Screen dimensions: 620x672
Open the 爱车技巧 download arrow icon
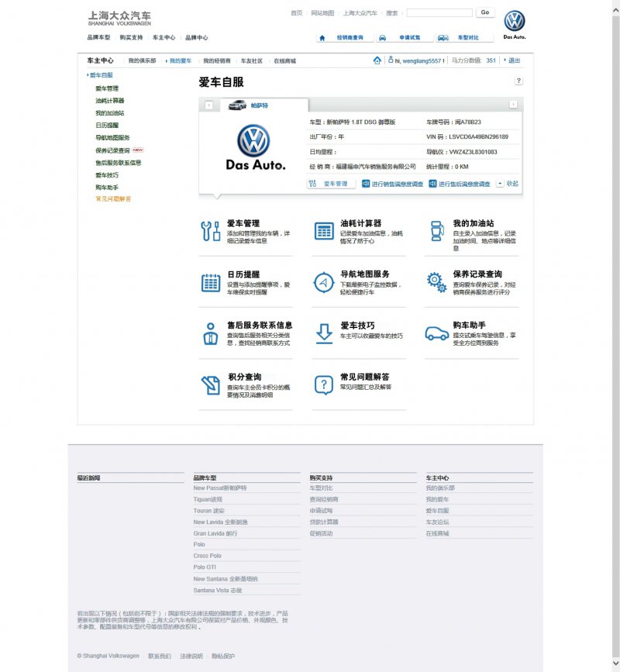click(324, 333)
